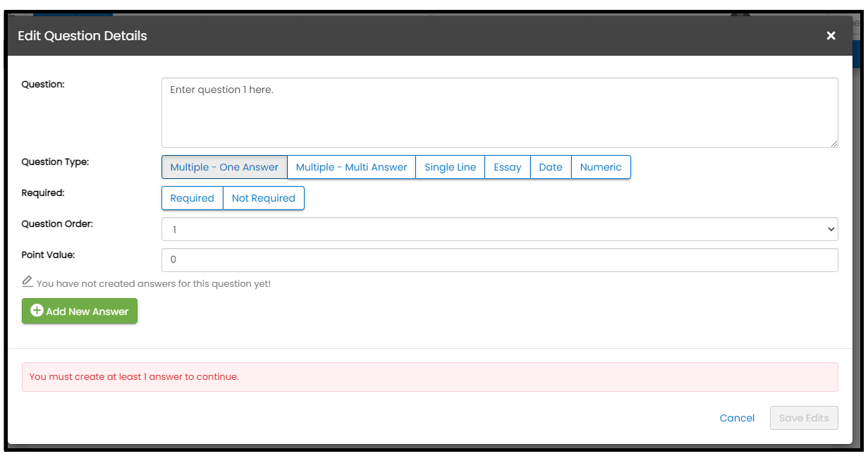868x456 pixels.
Task: Open the Question Order dropdown
Action: pos(499,230)
